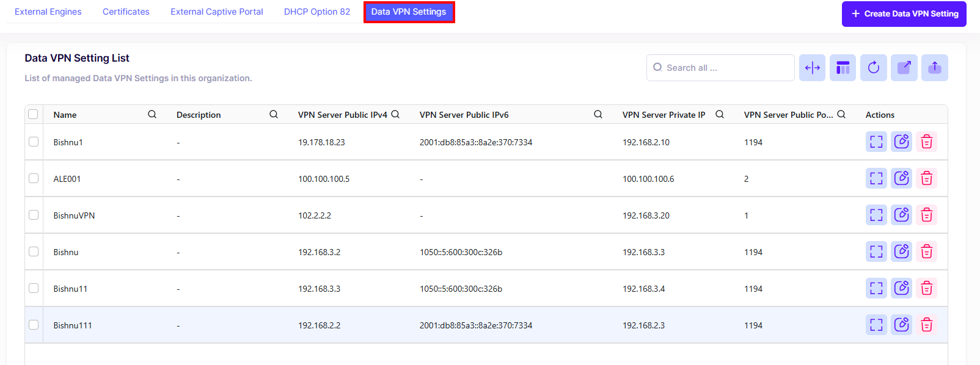Open search filter on Description column
980x365 pixels.
[x=274, y=114]
